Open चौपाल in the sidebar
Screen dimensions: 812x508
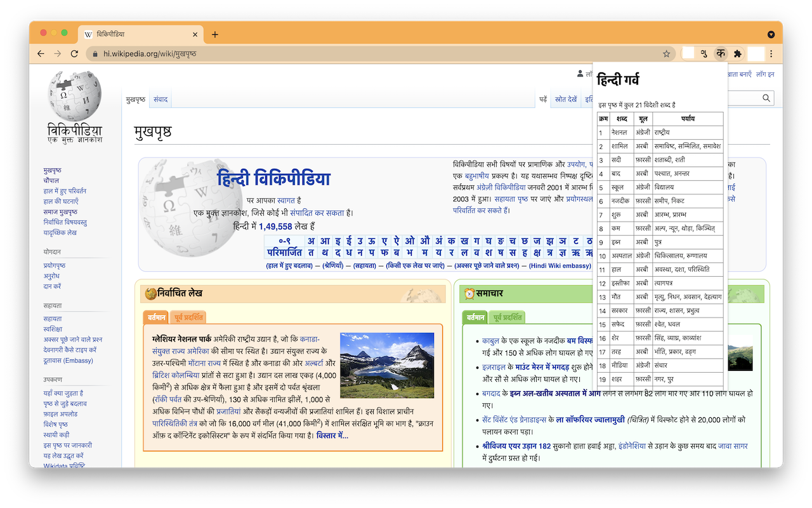(x=51, y=181)
